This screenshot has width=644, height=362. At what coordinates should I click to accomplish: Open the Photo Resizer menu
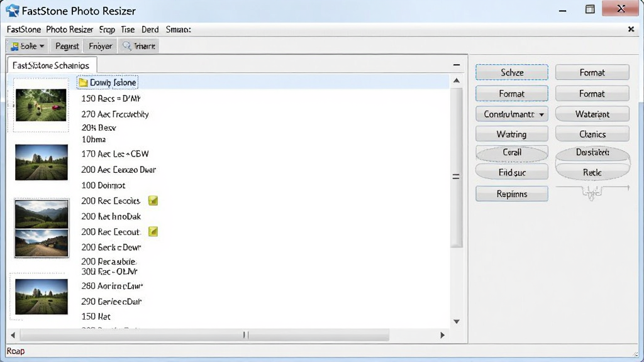point(69,30)
